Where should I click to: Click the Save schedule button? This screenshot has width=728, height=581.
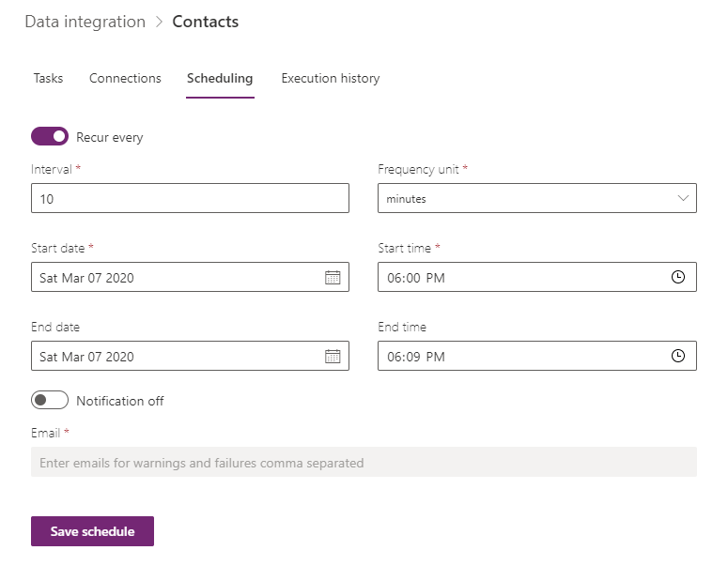tap(92, 531)
